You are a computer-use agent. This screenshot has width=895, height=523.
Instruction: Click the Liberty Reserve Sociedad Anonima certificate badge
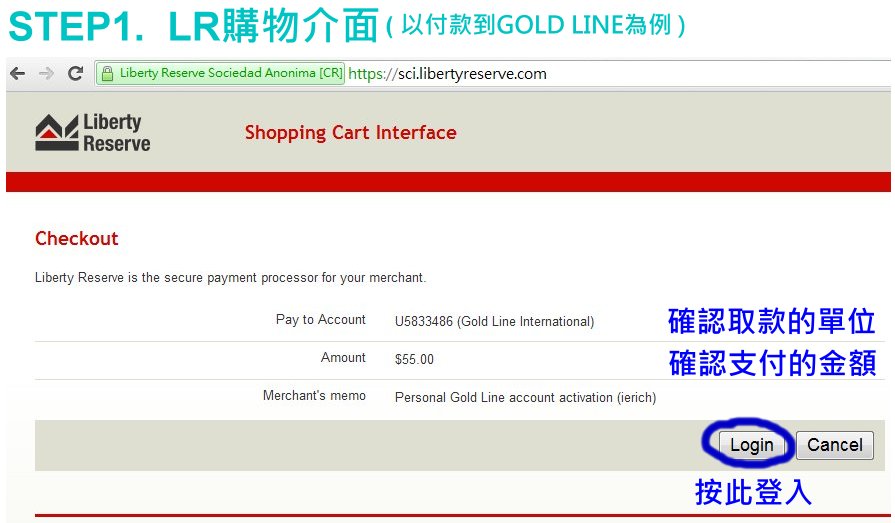click(220, 74)
